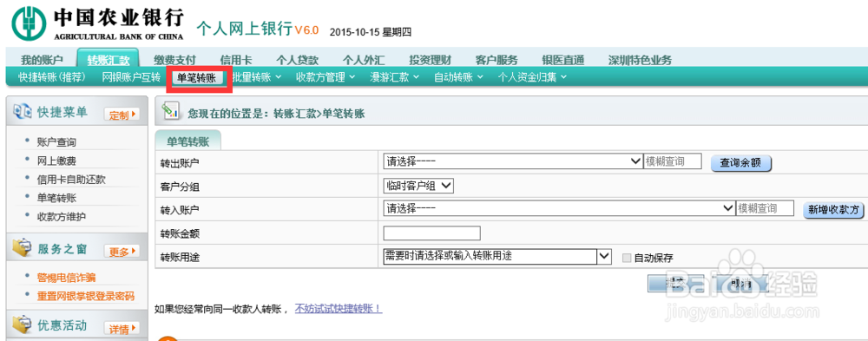Viewport: 868px width, 341px height.
Task: Toggle the 自动保存 checkbox
Action: (627, 258)
